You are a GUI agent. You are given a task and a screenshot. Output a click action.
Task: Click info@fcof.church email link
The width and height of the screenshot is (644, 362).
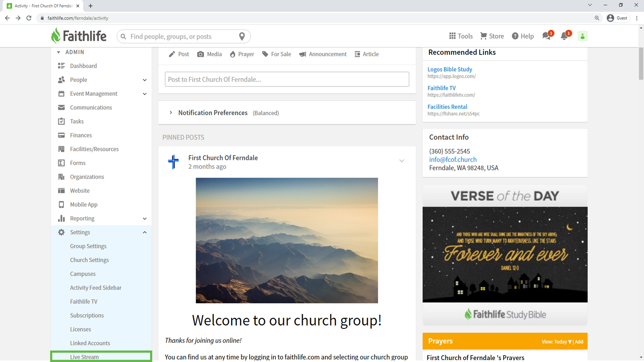click(x=453, y=160)
